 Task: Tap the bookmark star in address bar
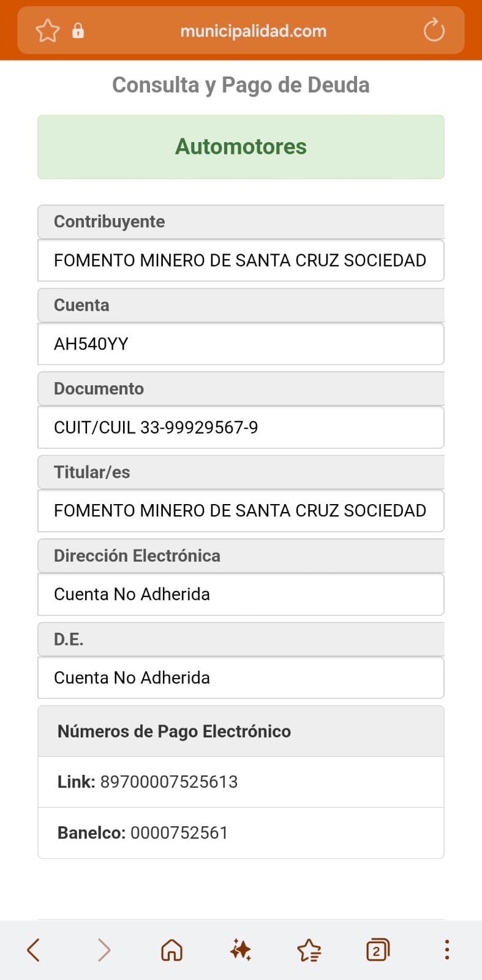[x=48, y=31]
